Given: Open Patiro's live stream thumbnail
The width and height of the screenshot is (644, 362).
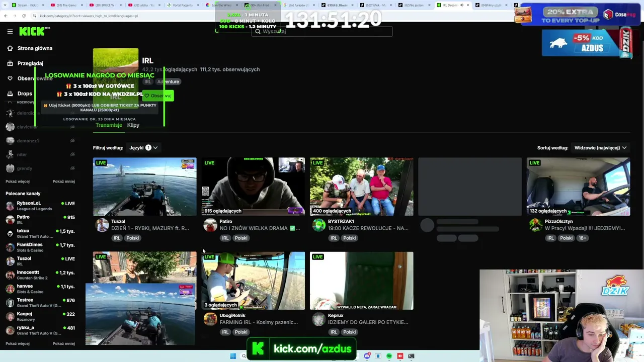Looking at the screenshot, I should [253, 187].
